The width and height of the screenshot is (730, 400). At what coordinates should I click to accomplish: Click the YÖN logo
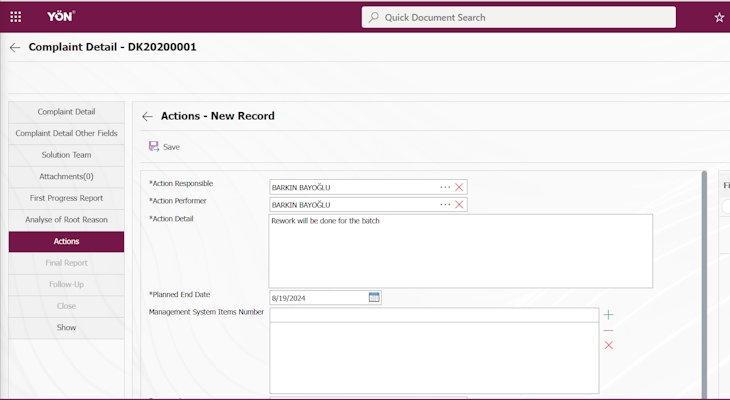(x=61, y=16)
